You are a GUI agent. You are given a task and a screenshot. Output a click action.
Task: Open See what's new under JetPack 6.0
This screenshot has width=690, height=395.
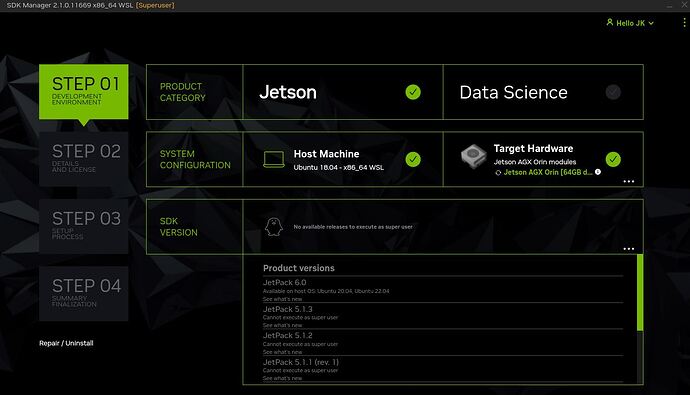(282, 299)
